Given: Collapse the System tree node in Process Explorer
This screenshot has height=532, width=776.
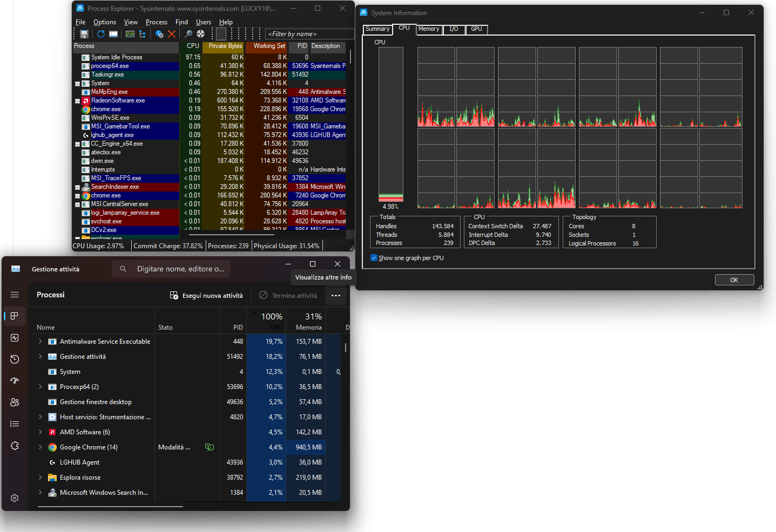Looking at the screenshot, I should 77,84.
